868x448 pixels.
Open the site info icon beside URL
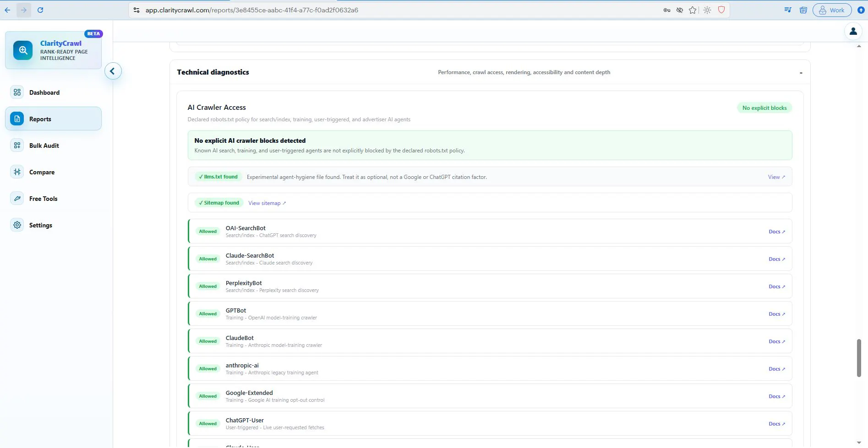tap(136, 10)
